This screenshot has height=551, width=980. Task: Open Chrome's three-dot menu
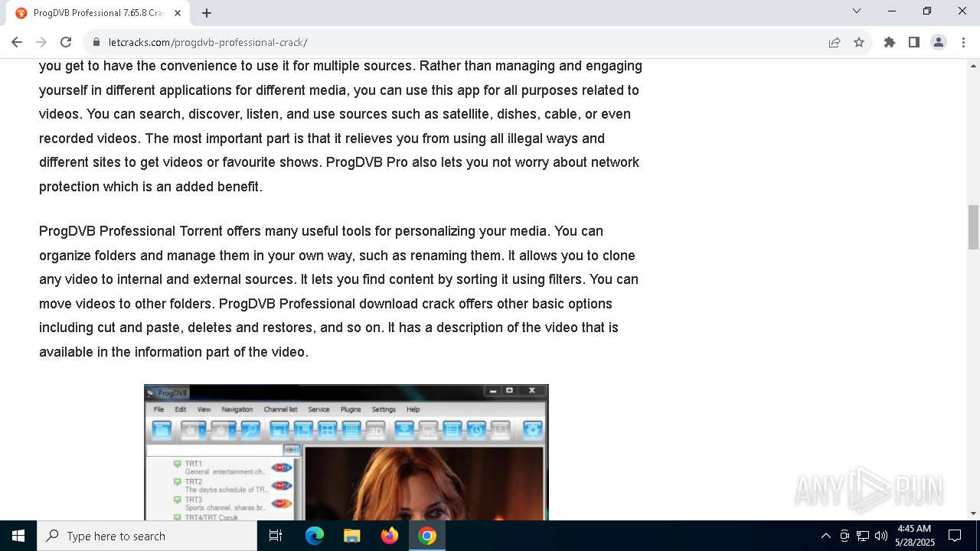(x=963, y=42)
